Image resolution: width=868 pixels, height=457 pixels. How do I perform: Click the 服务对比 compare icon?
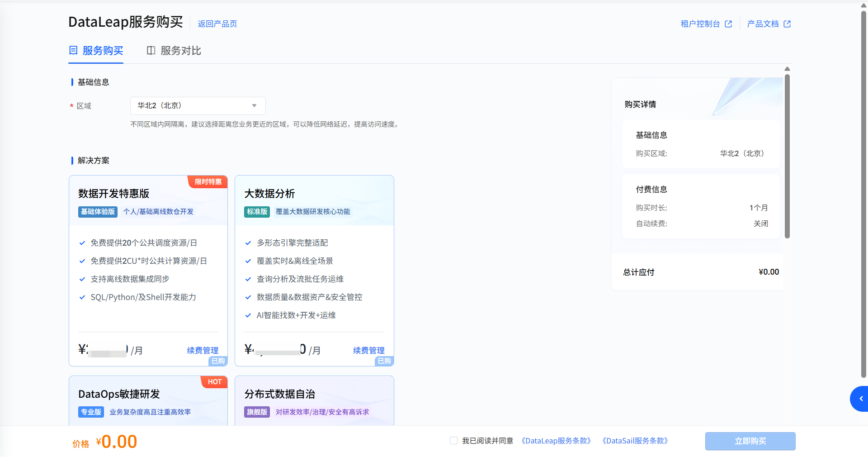pyautogui.click(x=151, y=50)
